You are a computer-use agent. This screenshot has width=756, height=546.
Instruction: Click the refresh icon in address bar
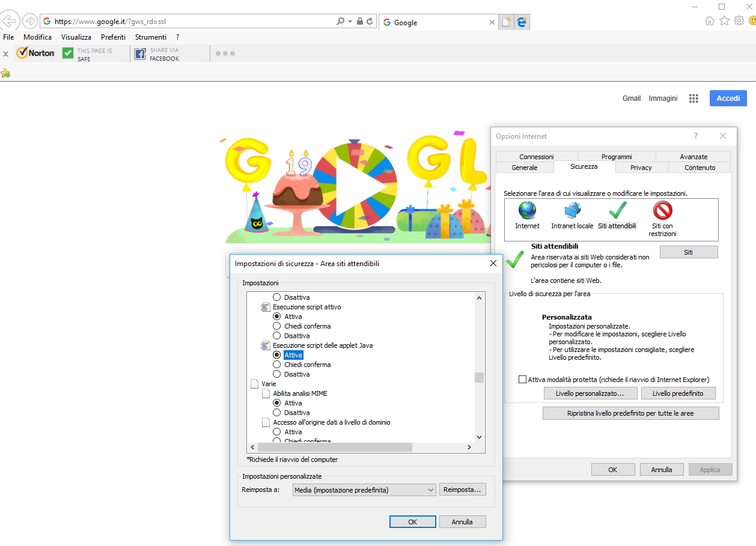tap(370, 21)
